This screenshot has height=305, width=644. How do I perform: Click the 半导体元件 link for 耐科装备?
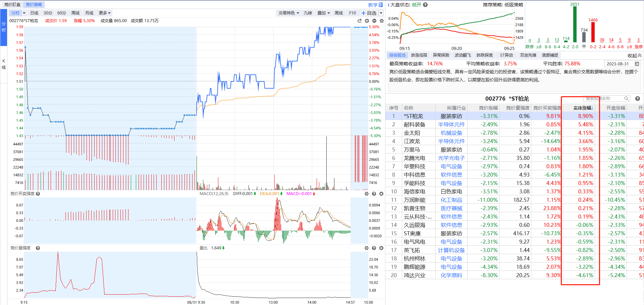[x=451, y=124]
